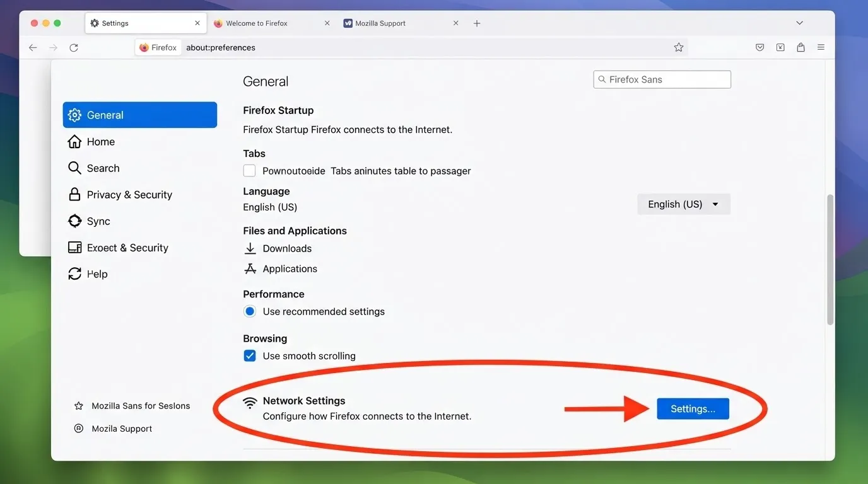Open the list-all-tabs chevron
This screenshot has height=484, width=868.
(799, 23)
